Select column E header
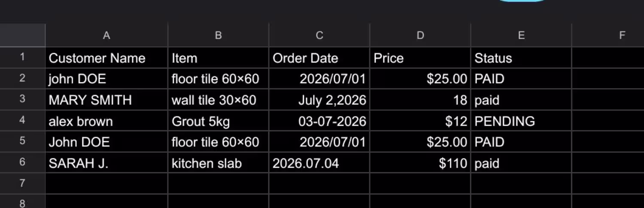644x208 pixels. 521,35
